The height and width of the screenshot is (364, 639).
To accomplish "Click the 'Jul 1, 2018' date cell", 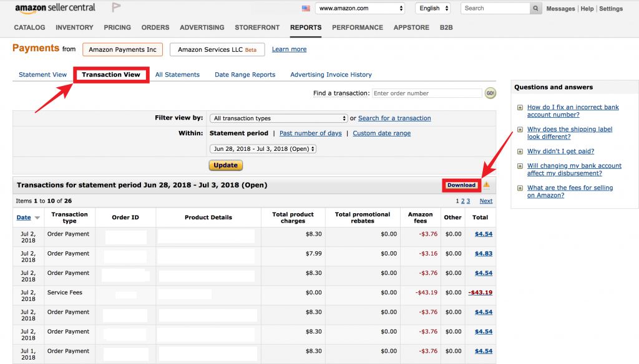I will [28, 354].
